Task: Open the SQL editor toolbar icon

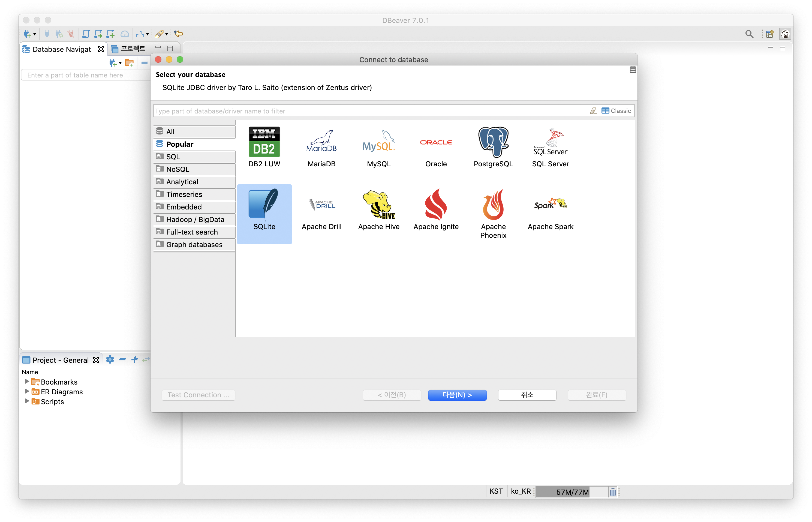Action: tap(86, 34)
